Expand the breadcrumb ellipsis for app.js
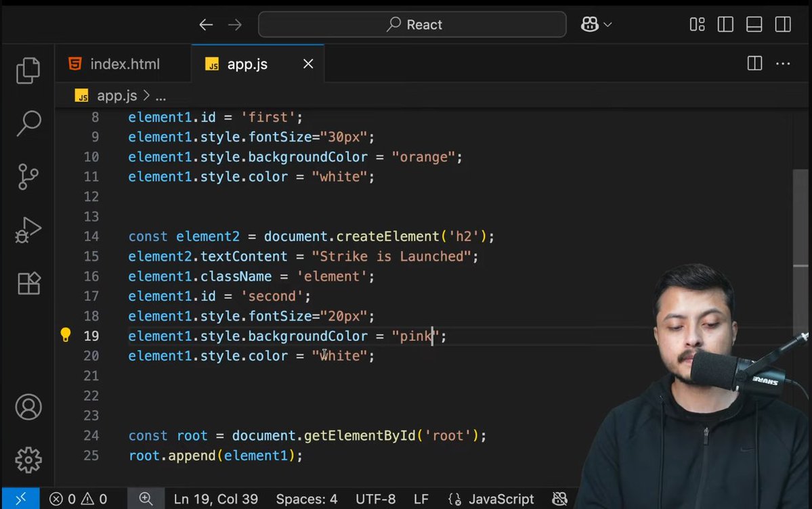Screen dimensions: 812x509 click(161, 95)
